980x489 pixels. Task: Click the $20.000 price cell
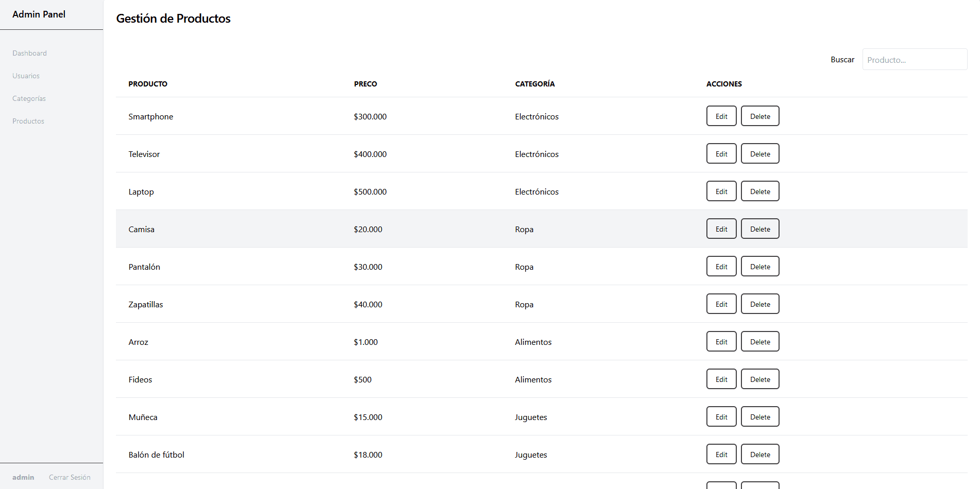pyautogui.click(x=368, y=230)
